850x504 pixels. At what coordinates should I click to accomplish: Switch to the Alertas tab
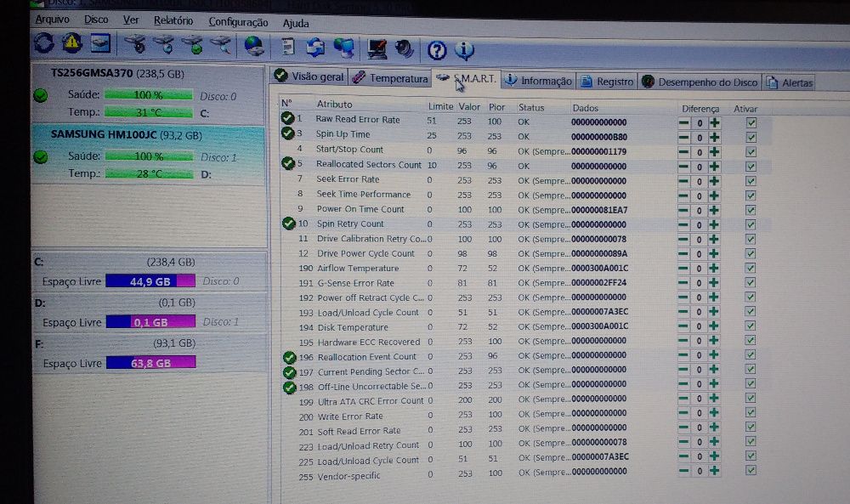pos(790,82)
